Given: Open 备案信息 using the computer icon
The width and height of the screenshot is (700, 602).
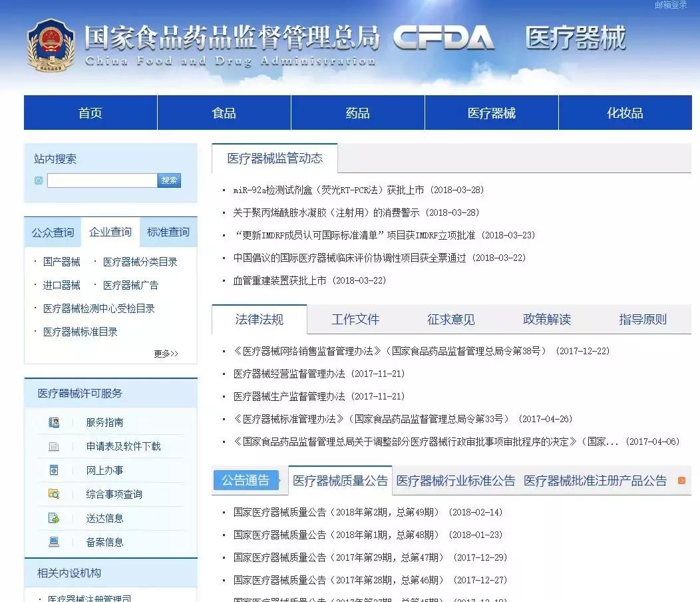Looking at the screenshot, I should click(55, 542).
